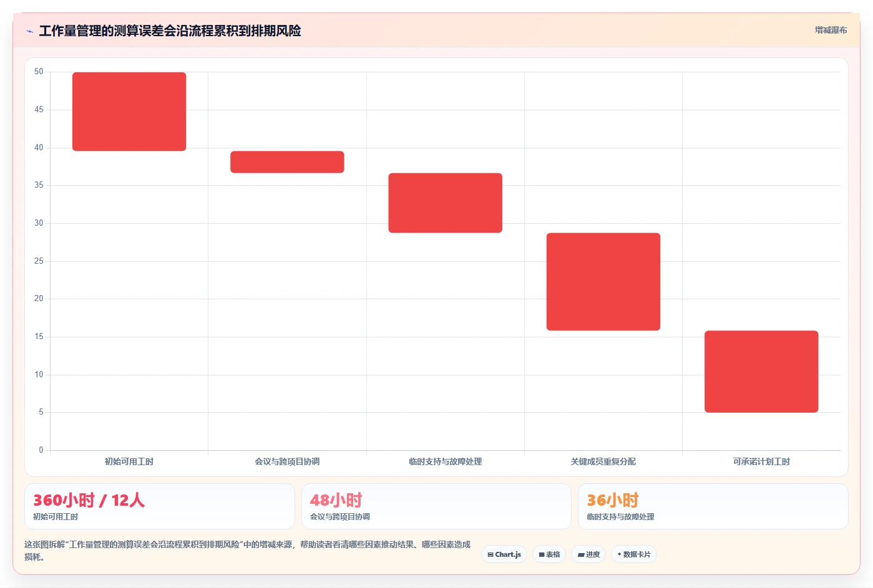Image resolution: width=873 pixels, height=588 pixels.
Task: Click the description paragraph starting 这张图拆解
Action: coord(248,551)
